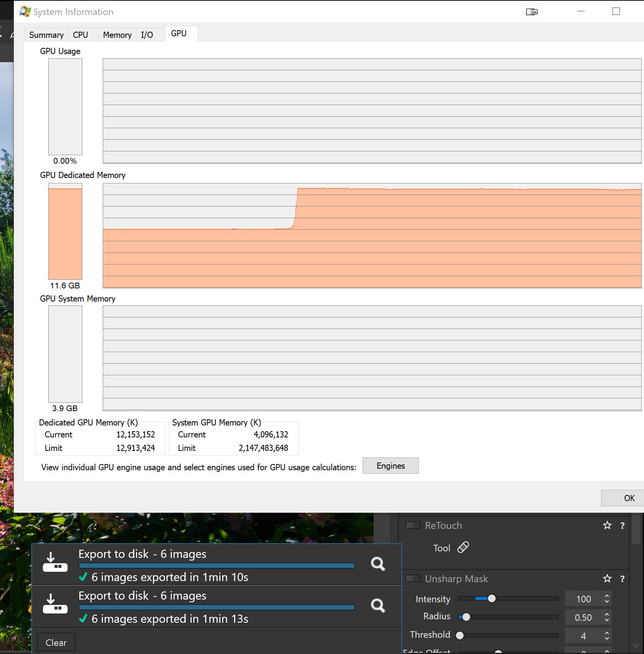The height and width of the screenshot is (654, 644).
Task: Switch to the Summary tab
Action: [x=46, y=35]
